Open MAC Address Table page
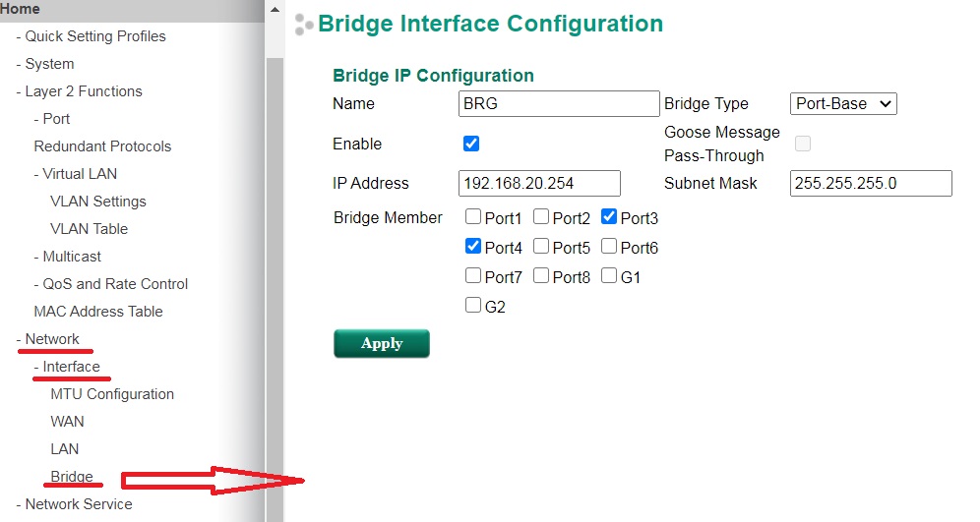The image size is (980, 522). (98, 311)
